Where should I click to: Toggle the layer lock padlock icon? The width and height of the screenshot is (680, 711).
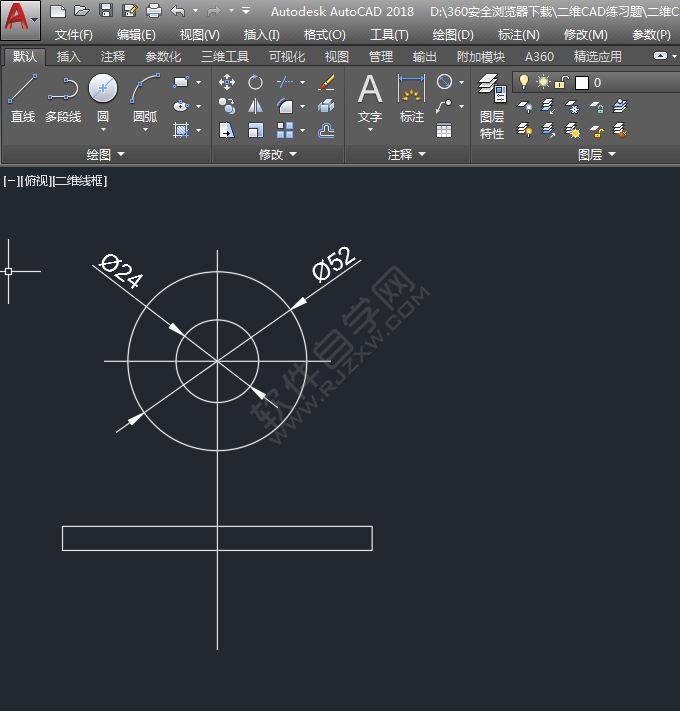(562, 82)
